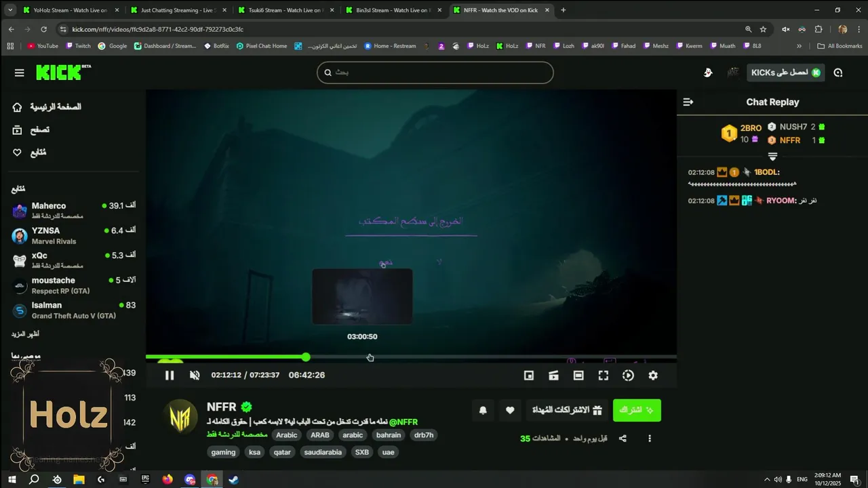Screen dimensions: 868x488
Task: Expand the show more followed channels link
Action: pos(25,335)
